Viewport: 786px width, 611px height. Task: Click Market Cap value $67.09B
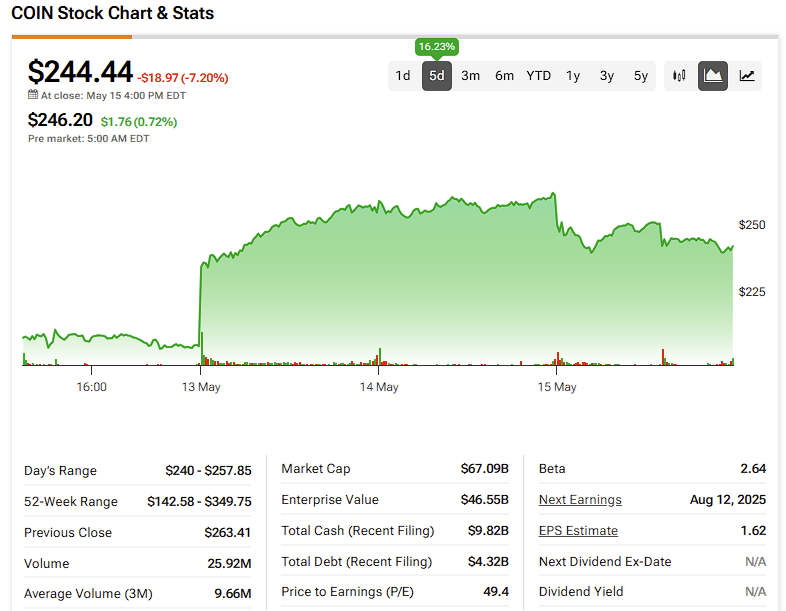(485, 469)
